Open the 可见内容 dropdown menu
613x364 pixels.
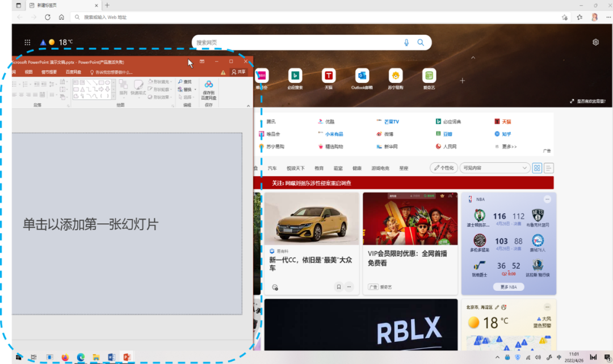[494, 168]
